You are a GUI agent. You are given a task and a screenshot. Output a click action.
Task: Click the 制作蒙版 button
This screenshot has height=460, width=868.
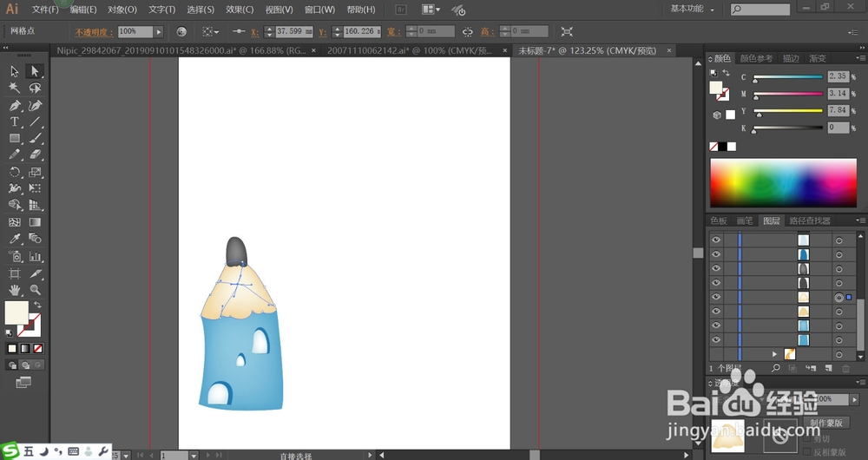[x=826, y=423]
